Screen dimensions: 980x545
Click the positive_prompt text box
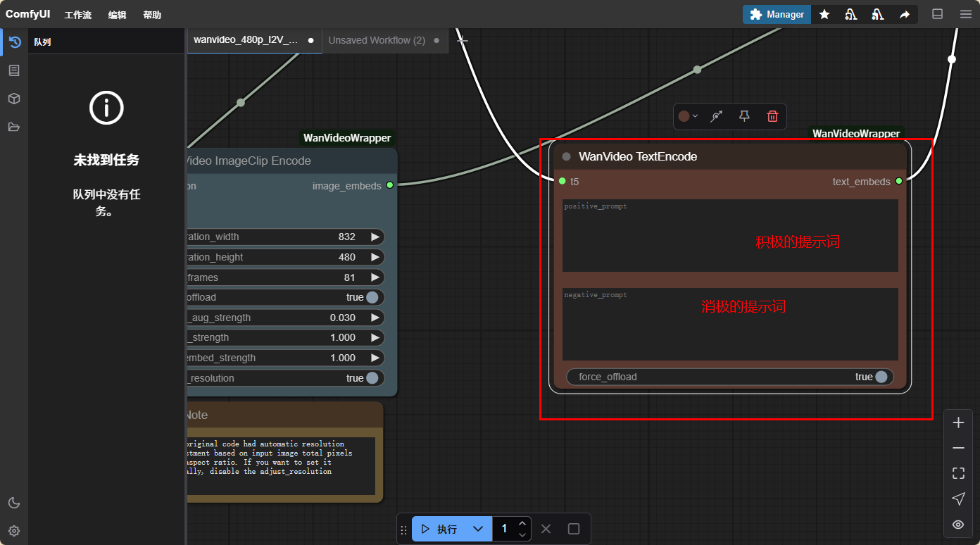730,235
